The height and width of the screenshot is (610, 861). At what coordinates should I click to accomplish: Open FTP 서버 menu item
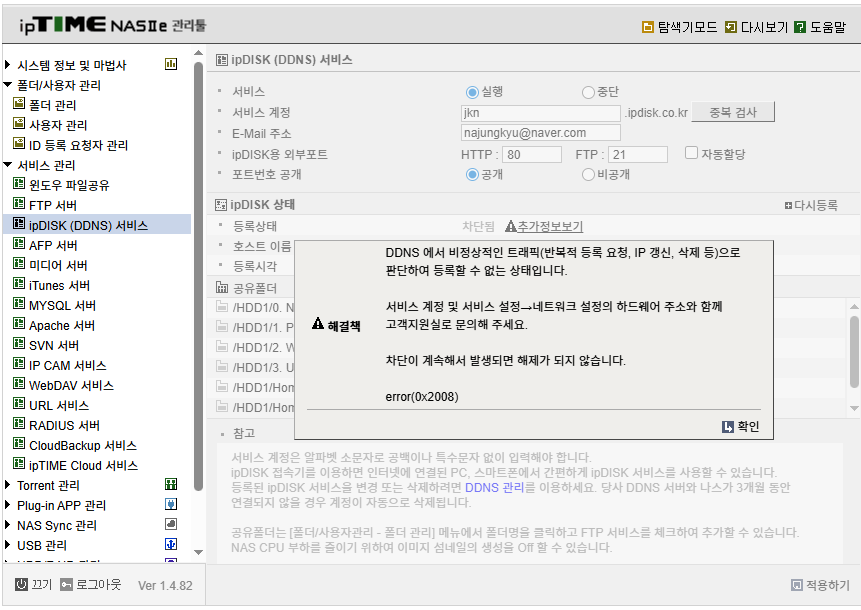pyautogui.click(x=53, y=205)
